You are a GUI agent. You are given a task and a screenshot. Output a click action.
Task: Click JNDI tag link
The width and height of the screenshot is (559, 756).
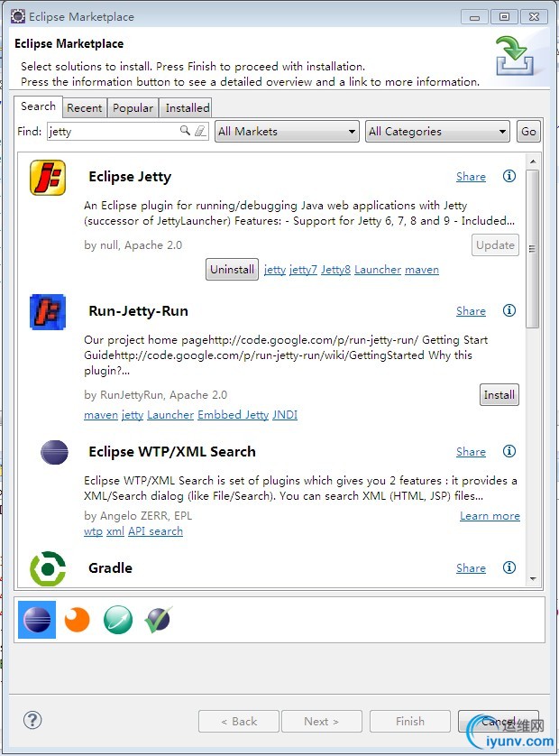tap(285, 415)
